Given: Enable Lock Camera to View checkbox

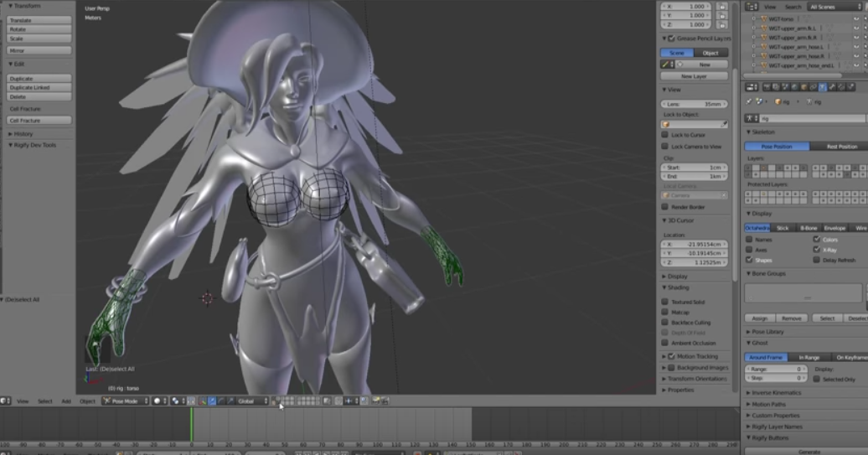Looking at the screenshot, I should click(x=665, y=147).
